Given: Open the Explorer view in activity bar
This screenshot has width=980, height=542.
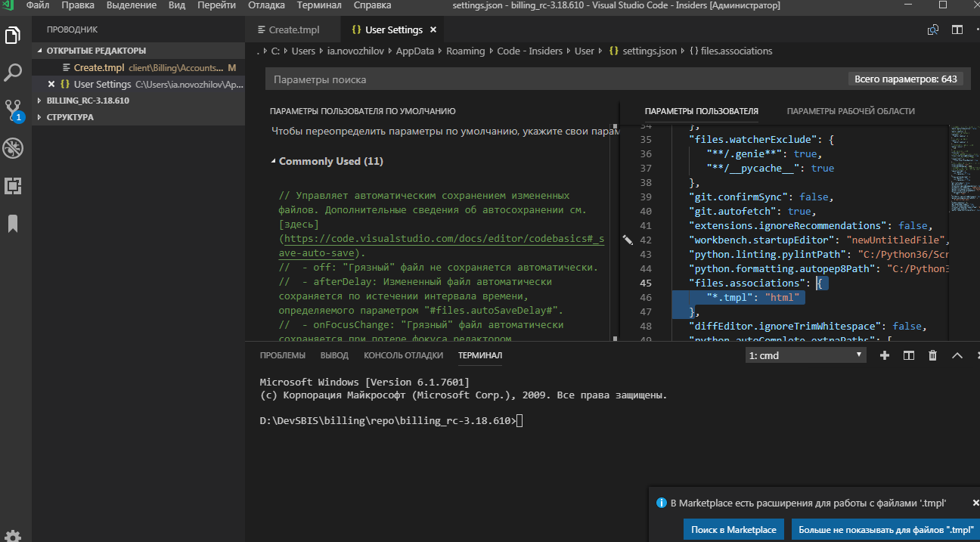Looking at the screenshot, I should point(13,35).
